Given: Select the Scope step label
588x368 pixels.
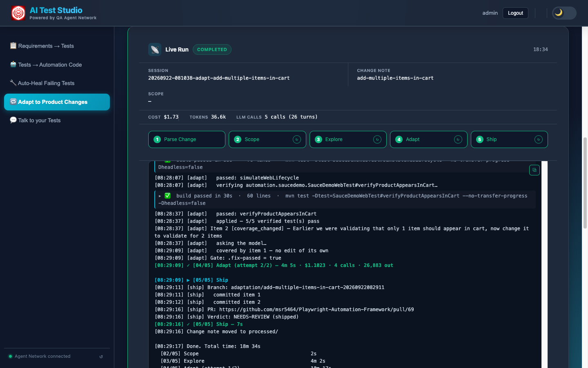Looking at the screenshot, I should point(252,139).
